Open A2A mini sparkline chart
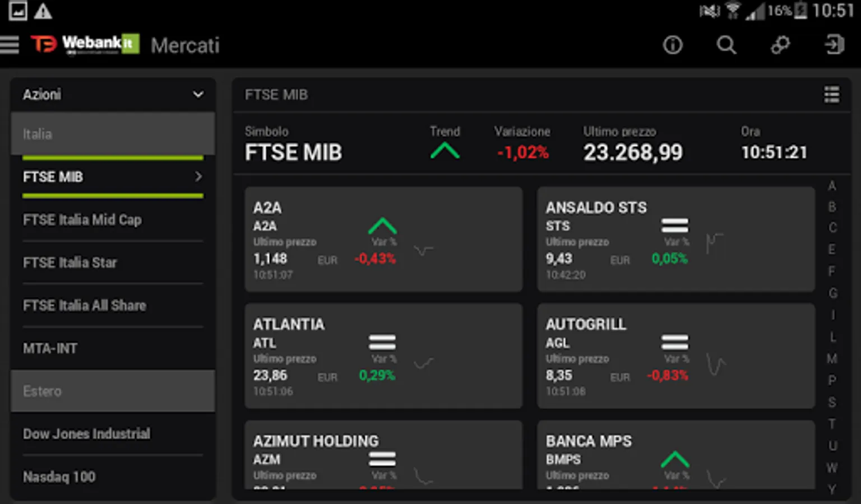 pyautogui.click(x=424, y=250)
